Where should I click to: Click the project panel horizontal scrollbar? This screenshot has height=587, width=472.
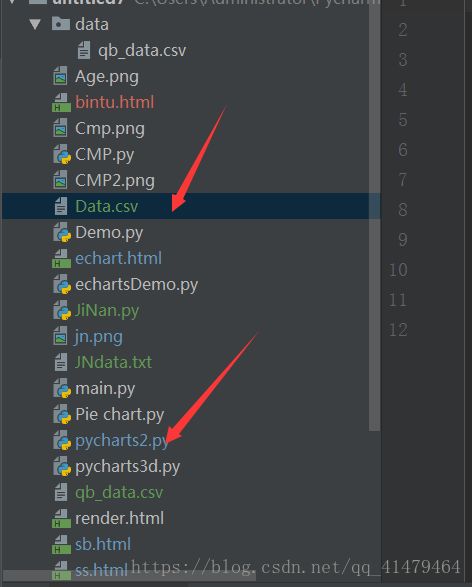(128, 577)
